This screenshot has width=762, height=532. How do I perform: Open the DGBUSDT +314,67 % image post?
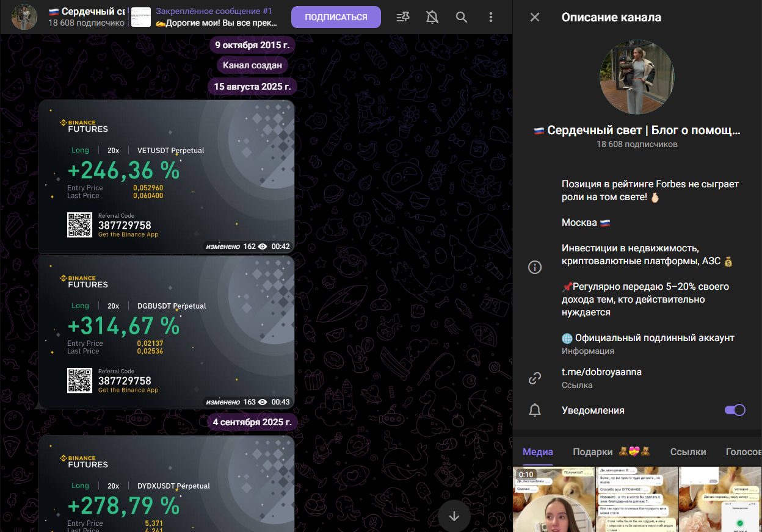pyautogui.click(x=167, y=332)
